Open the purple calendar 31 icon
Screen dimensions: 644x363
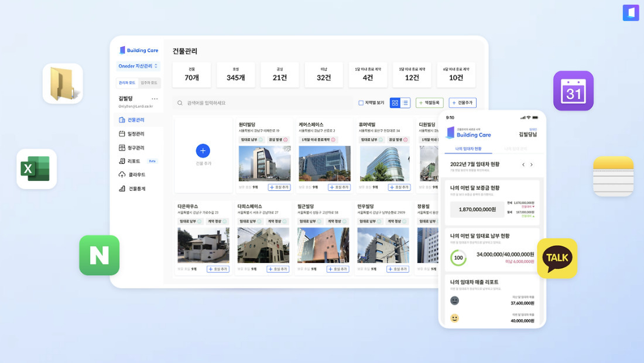(x=573, y=91)
